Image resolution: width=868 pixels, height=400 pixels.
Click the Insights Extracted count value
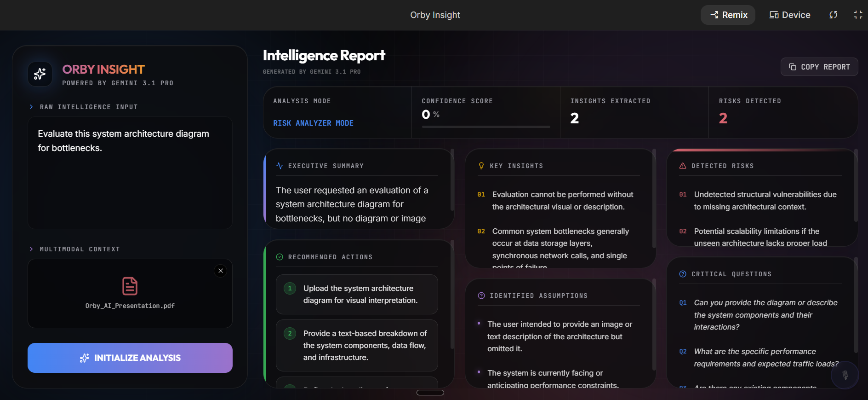[x=575, y=118]
